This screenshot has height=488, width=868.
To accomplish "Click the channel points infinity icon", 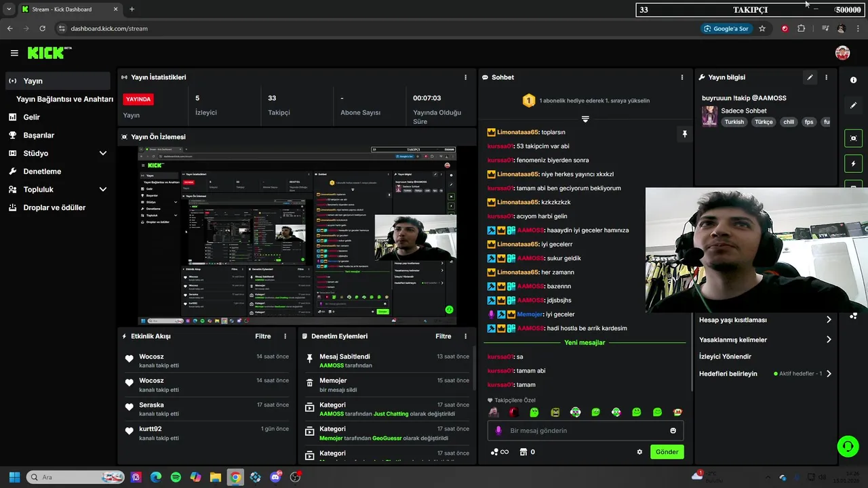I will tap(500, 452).
